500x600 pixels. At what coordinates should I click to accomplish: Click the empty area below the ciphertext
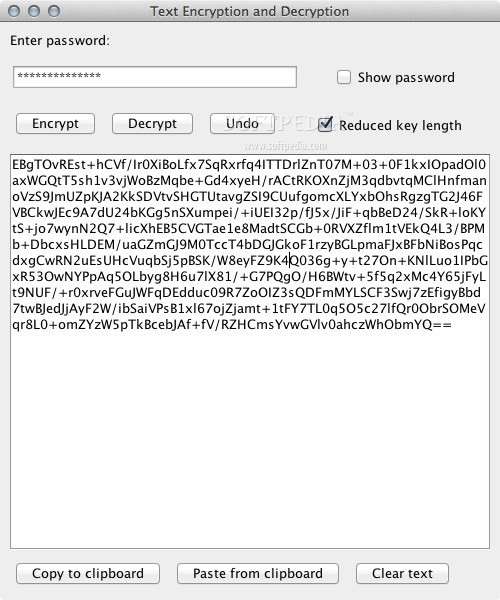coord(250,440)
